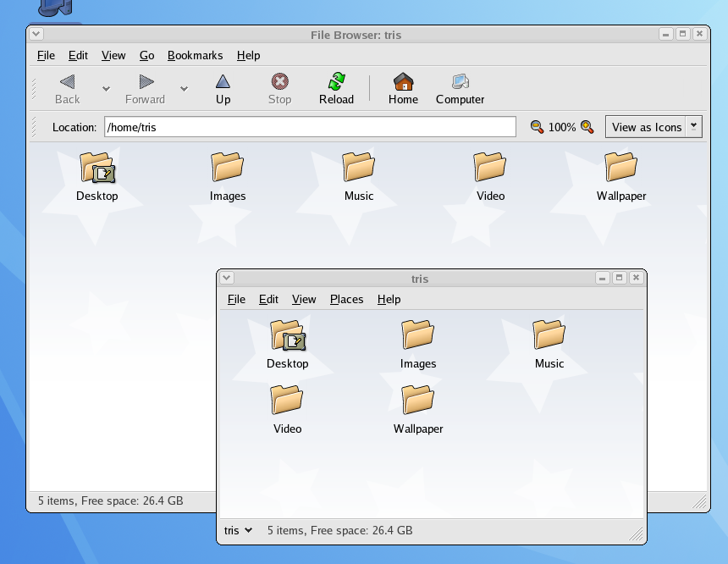Go Up one folder level

223,89
